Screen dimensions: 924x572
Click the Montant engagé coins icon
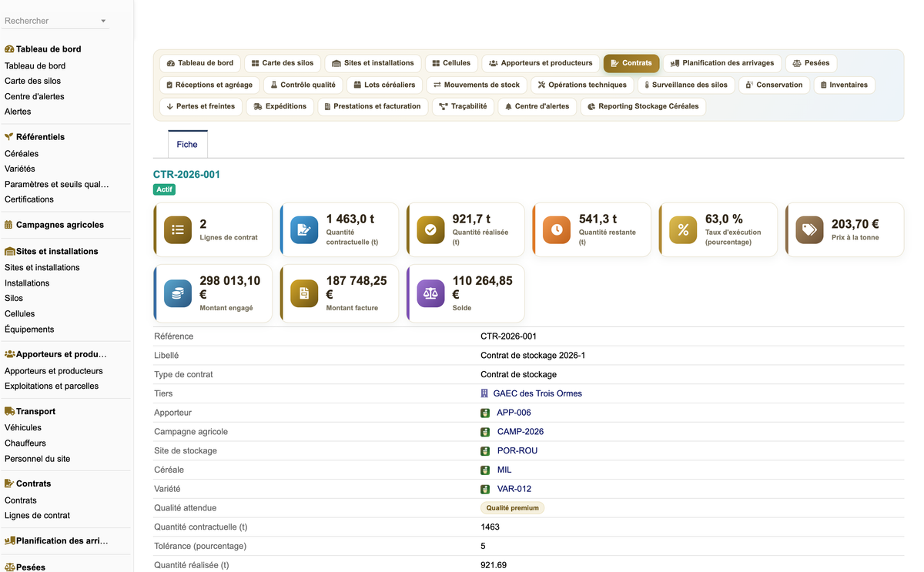click(x=178, y=293)
